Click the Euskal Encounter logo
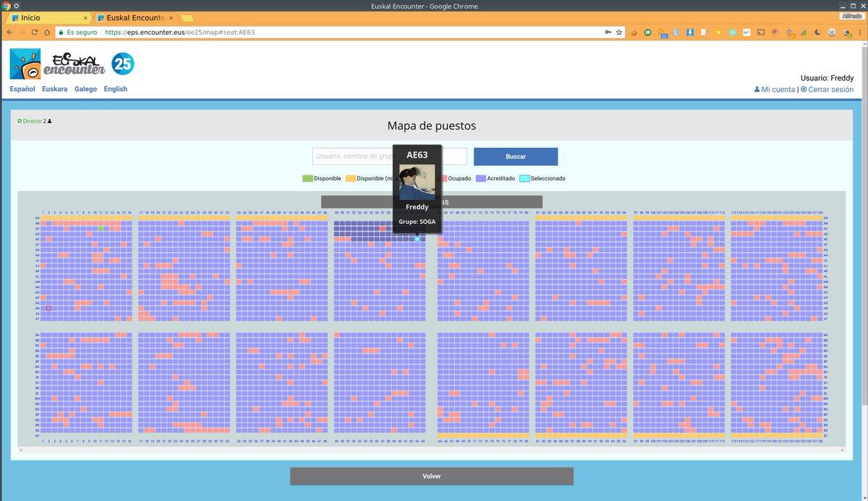This screenshot has width=868, height=501. [58, 64]
